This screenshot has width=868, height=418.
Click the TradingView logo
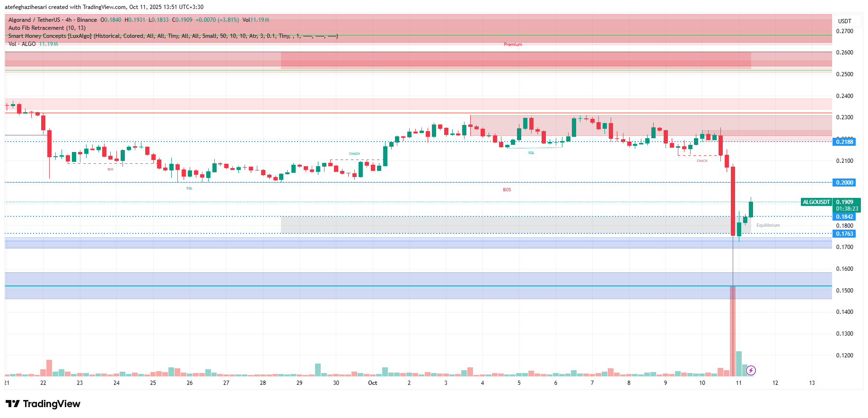pyautogui.click(x=43, y=404)
